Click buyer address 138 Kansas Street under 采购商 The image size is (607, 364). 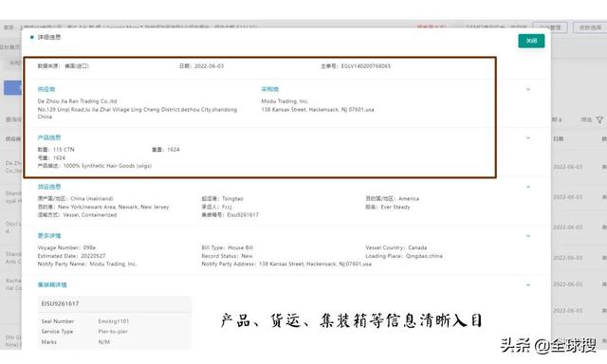318,110
